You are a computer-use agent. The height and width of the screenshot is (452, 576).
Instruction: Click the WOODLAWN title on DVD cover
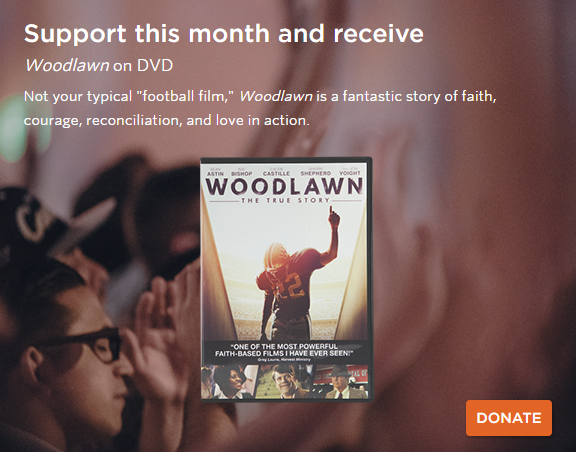tap(284, 186)
